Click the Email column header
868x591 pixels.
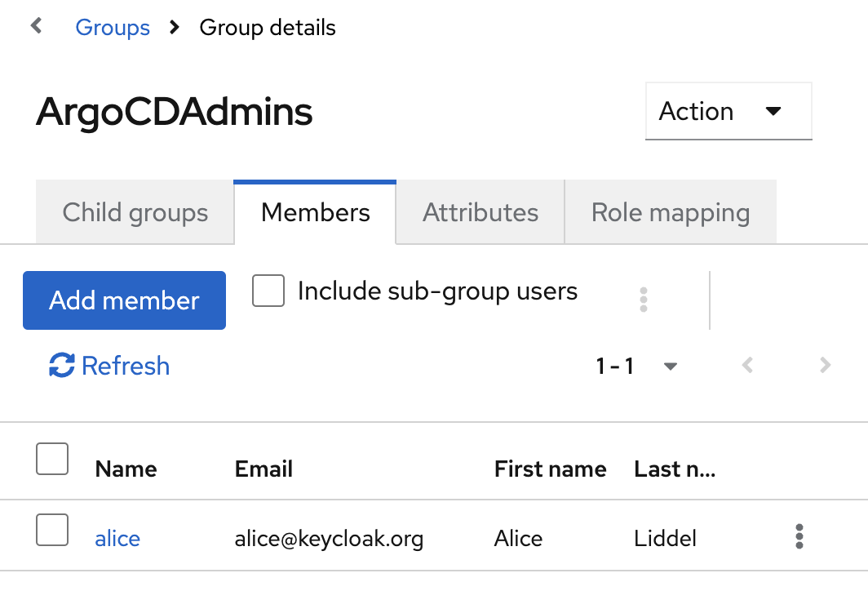263,469
